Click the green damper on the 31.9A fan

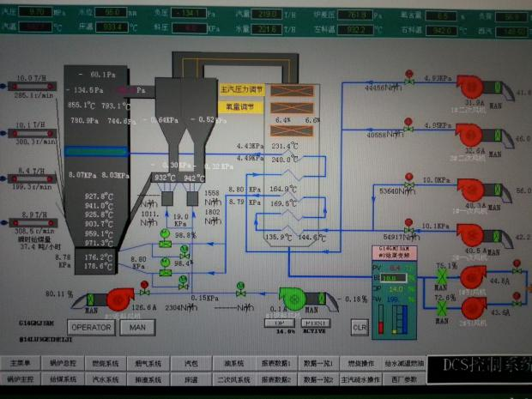(498, 88)
